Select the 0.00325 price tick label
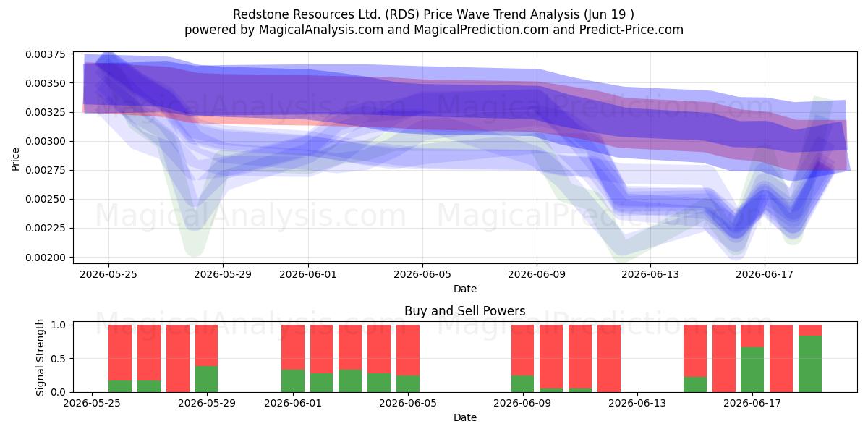Screen dimensions: 868x434 tap(45, 112)
